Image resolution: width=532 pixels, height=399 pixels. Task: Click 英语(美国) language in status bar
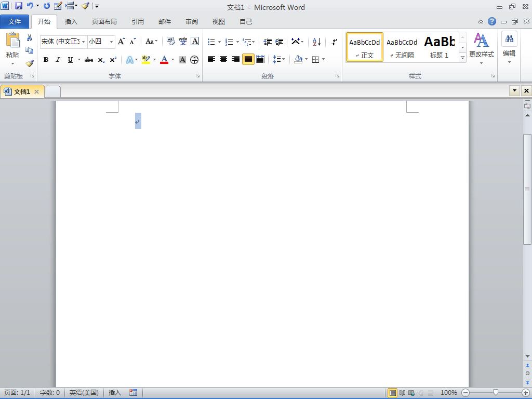[x=84, y=393]
